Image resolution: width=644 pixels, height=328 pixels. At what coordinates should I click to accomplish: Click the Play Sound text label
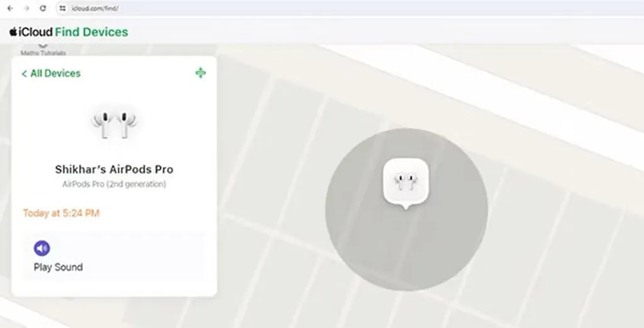(58, 267)
